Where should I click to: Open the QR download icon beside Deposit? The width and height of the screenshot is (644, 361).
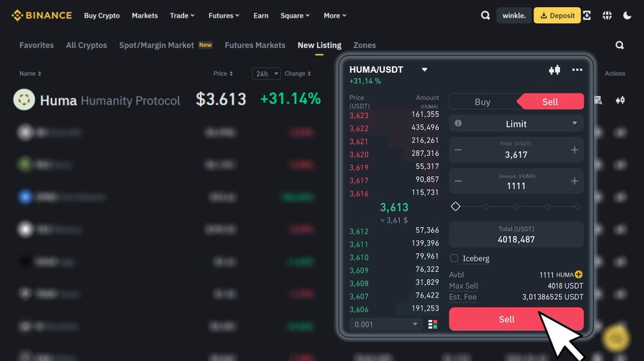(x=587, y=16)
